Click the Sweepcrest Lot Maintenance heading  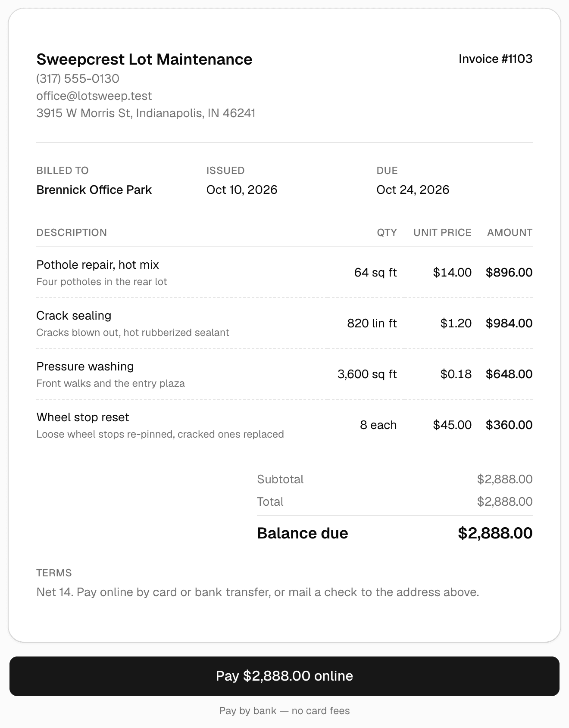pos(144,59)
